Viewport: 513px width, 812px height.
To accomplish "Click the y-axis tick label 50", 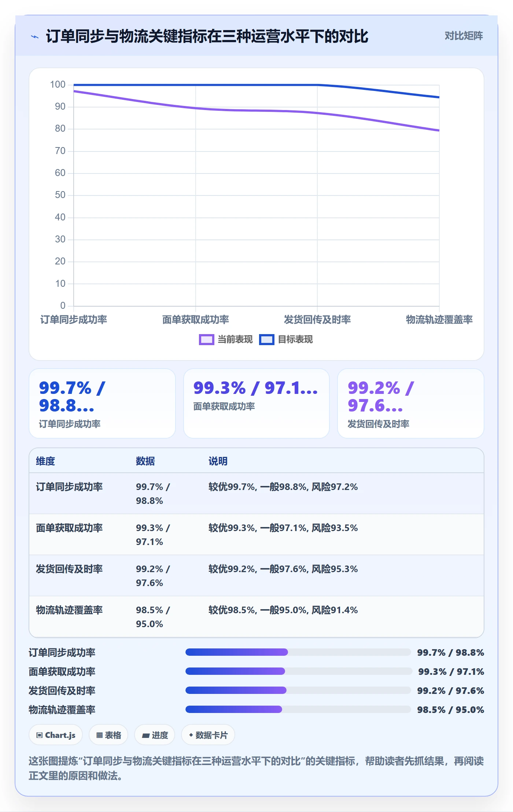I will click(x=60, y=195).
